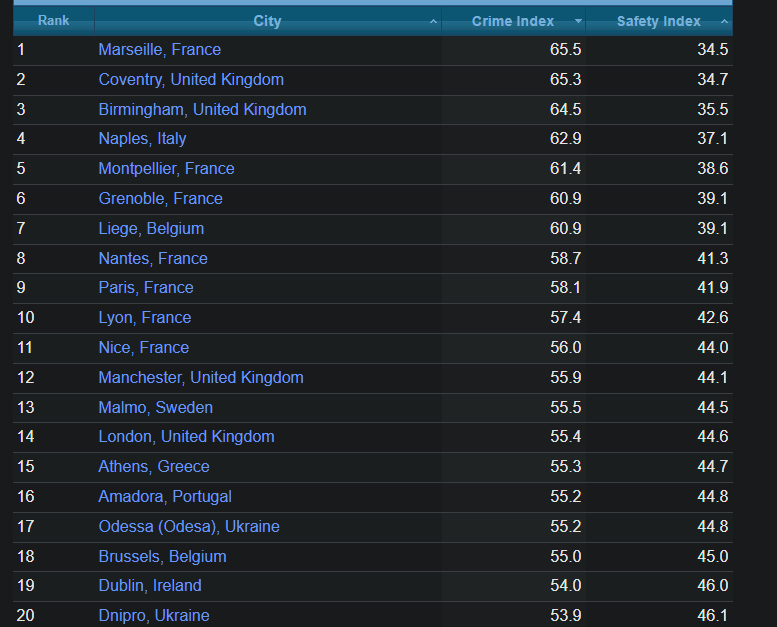Select Coventry crime index value 65.3
The width and height of the screenshot is (777, 627).
tap(565, 79)
